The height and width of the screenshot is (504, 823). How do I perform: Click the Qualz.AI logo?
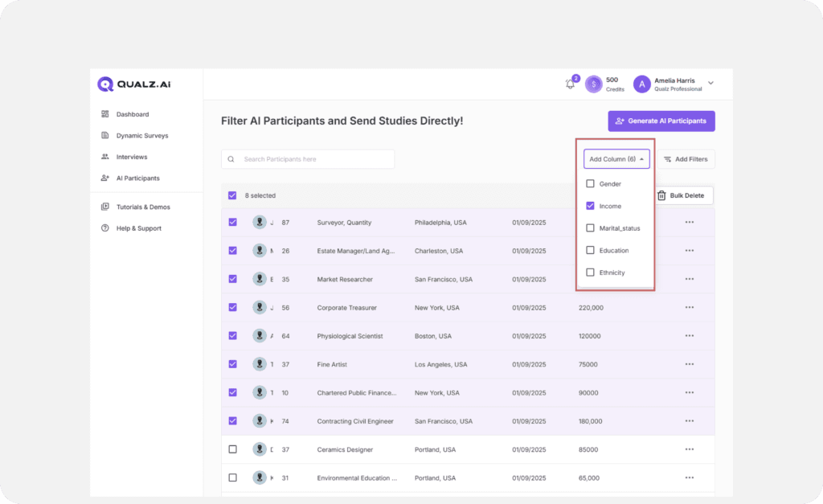pyautogui.click(x=134, y=84)
